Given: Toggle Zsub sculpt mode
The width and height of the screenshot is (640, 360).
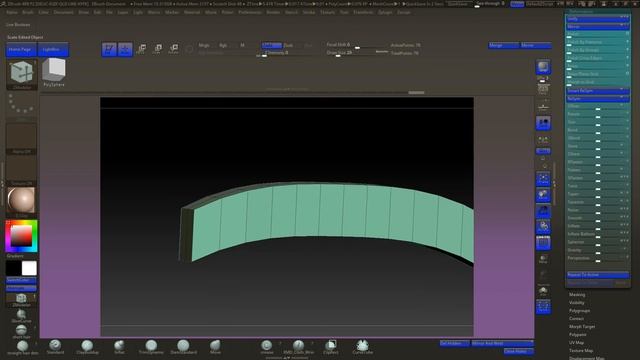Looking at the screenshot, I should [288, 45].
